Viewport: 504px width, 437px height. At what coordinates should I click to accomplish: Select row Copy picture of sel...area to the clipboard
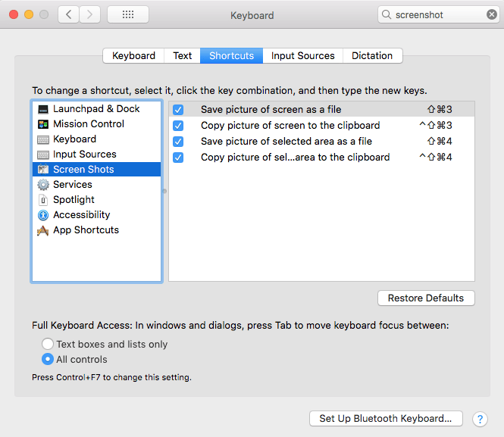click(x=321, y=158)
